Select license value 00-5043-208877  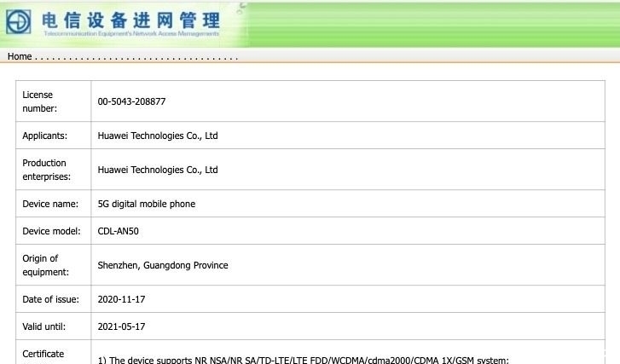[x=131, y=101]
